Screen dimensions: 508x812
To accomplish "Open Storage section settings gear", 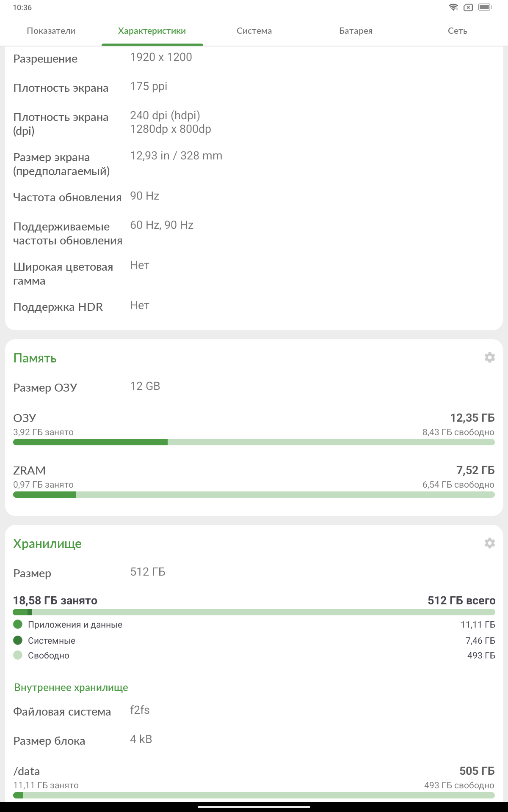I will pyautogui.click(x=489, y=543).
